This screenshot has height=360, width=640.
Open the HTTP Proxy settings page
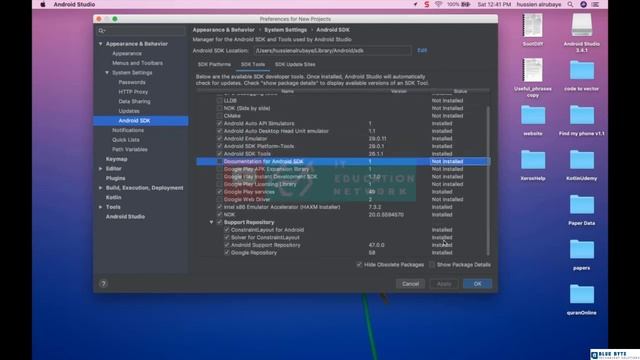tap(133, 92)
